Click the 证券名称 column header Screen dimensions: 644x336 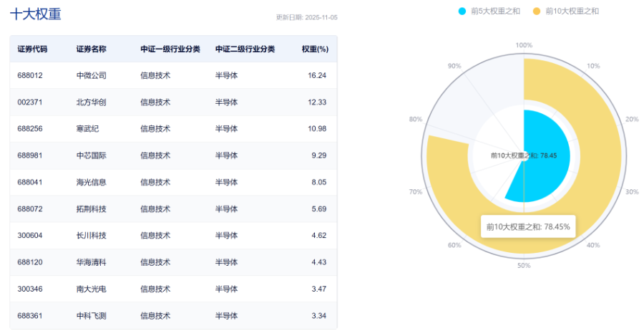click(91, 49)
